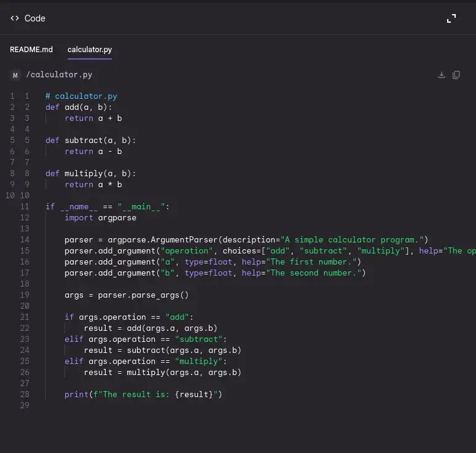Click the /calculator.py file path
Screen dimensions: 476x453
(59, 75)
